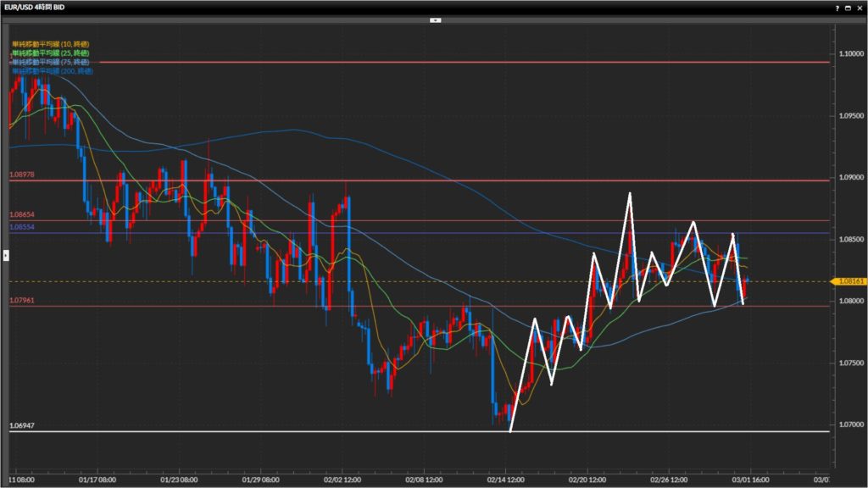Select the 25-period moving average label
The width and height of the screenshot is (868, 488).
point(51,53)
